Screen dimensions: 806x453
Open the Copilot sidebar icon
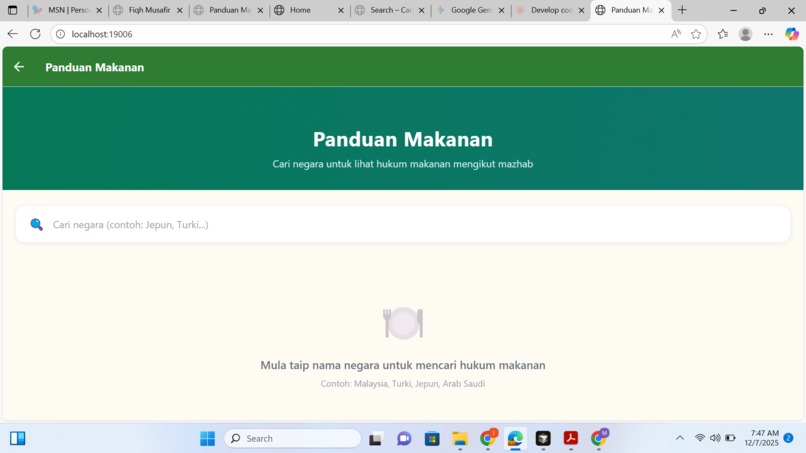coord(792,34)
